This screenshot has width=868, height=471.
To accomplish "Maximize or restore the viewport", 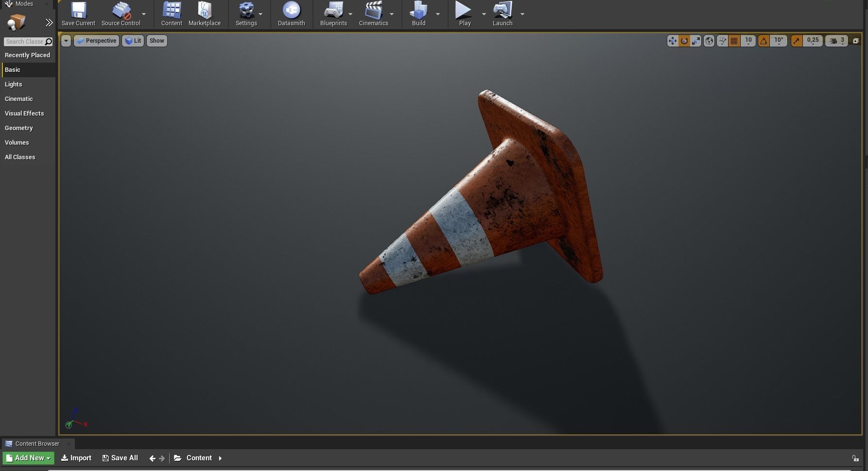I will (x=856, y=41).
